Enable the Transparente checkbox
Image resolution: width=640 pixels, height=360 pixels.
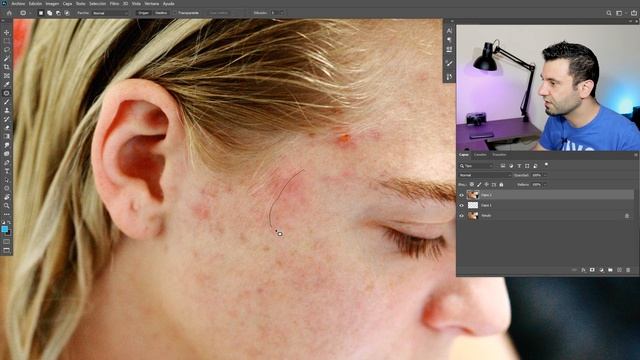pyautogui.click(x=175, y=13)
